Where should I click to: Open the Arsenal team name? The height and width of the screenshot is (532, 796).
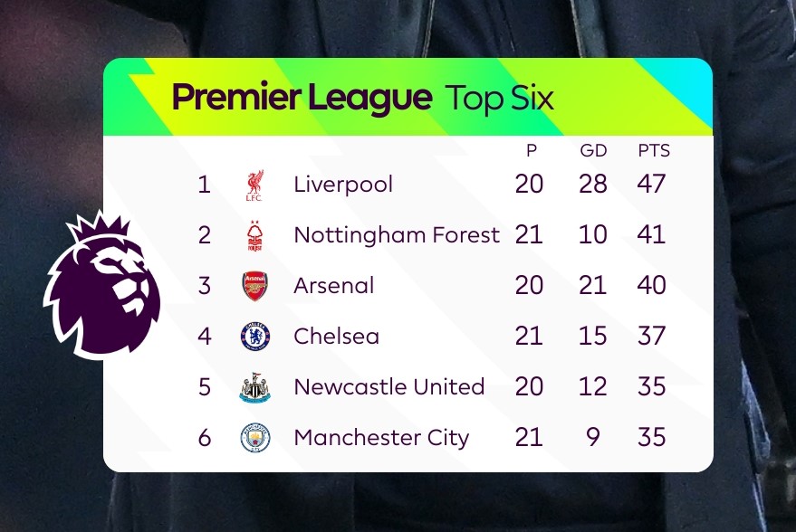tap(333, 286)
